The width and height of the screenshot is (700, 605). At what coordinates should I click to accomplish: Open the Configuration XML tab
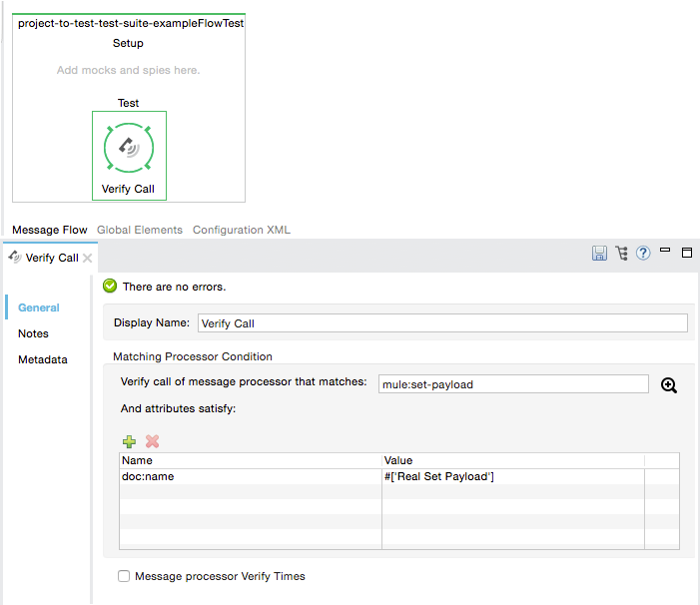pos(242,230)
